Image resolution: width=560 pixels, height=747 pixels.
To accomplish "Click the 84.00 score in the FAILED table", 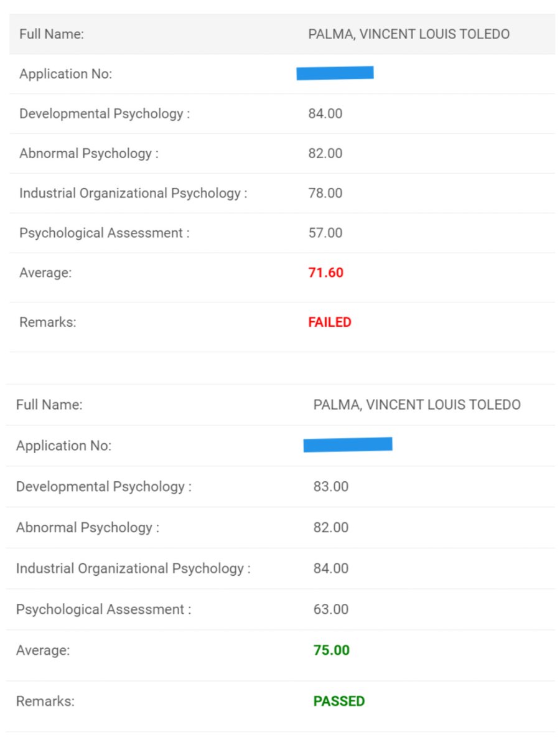I will point(325,113).
